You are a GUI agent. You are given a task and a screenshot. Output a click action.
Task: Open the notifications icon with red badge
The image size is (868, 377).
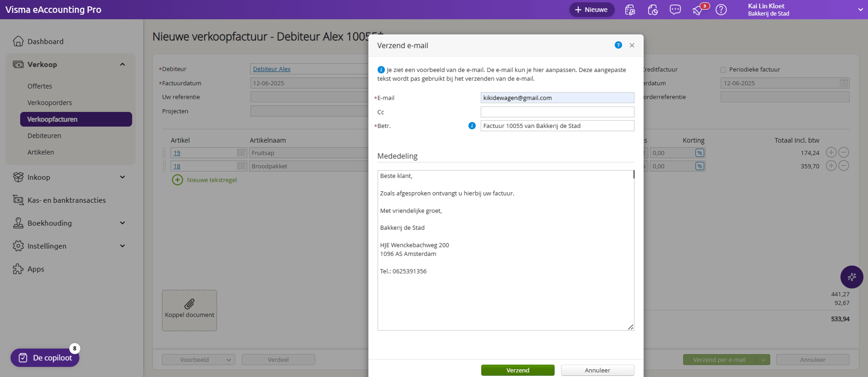(x=698, y=10)
